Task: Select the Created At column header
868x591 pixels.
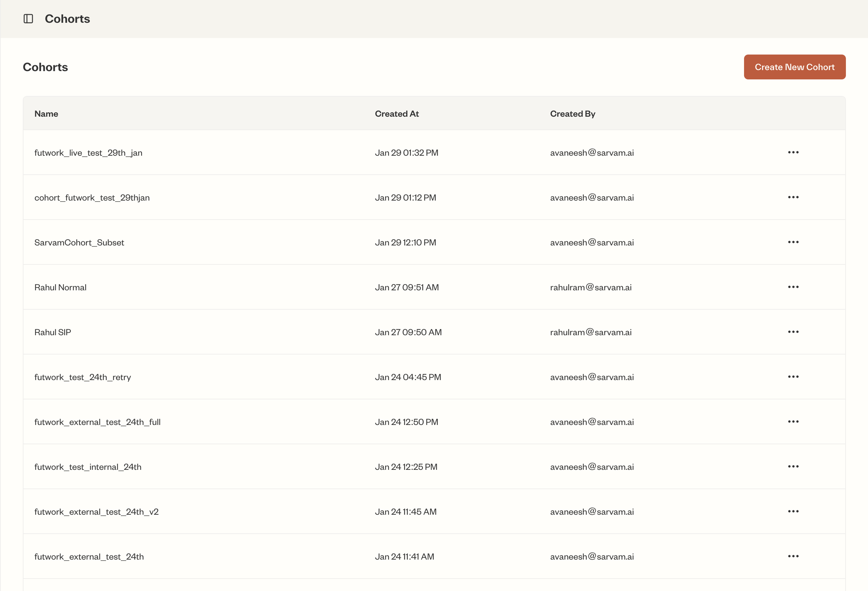Action: 397,114
